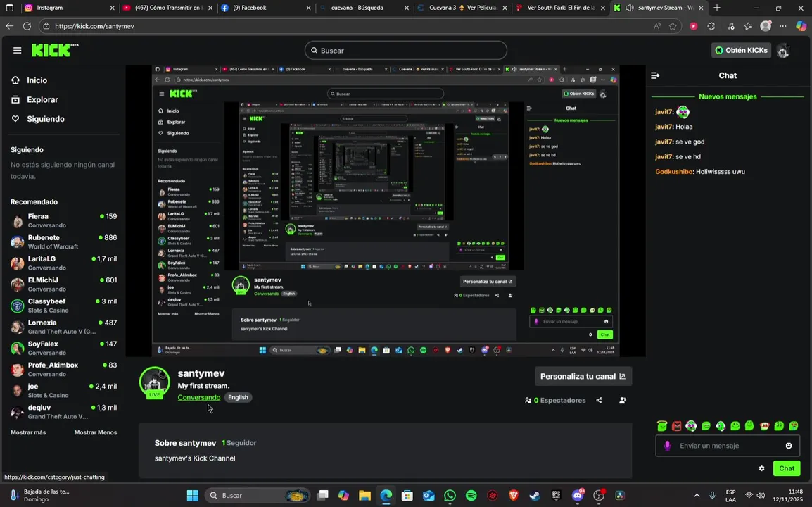The image size is (812, 507).
Task: Expand recommended list with Mostrar más
Action: [28, 432]
